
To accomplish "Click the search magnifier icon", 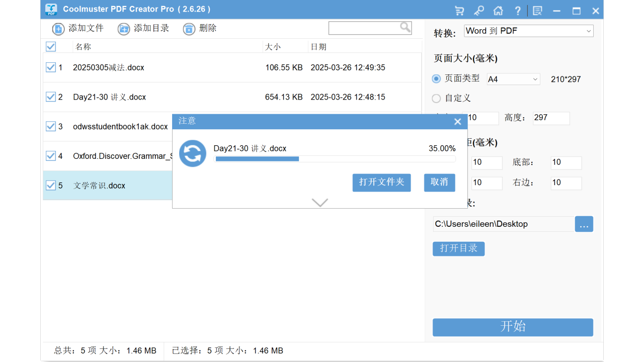I will tap(405, 27).
